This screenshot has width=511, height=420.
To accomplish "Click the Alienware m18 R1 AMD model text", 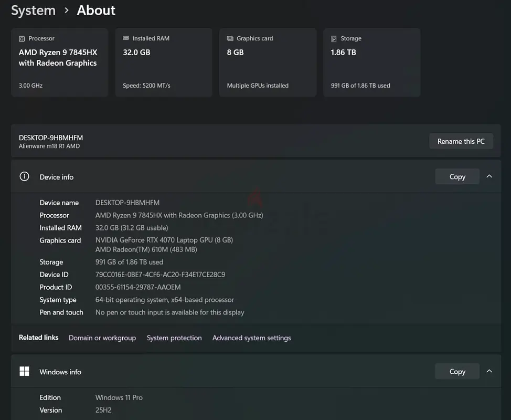I will pyautogui.click(x=49, y=146).
